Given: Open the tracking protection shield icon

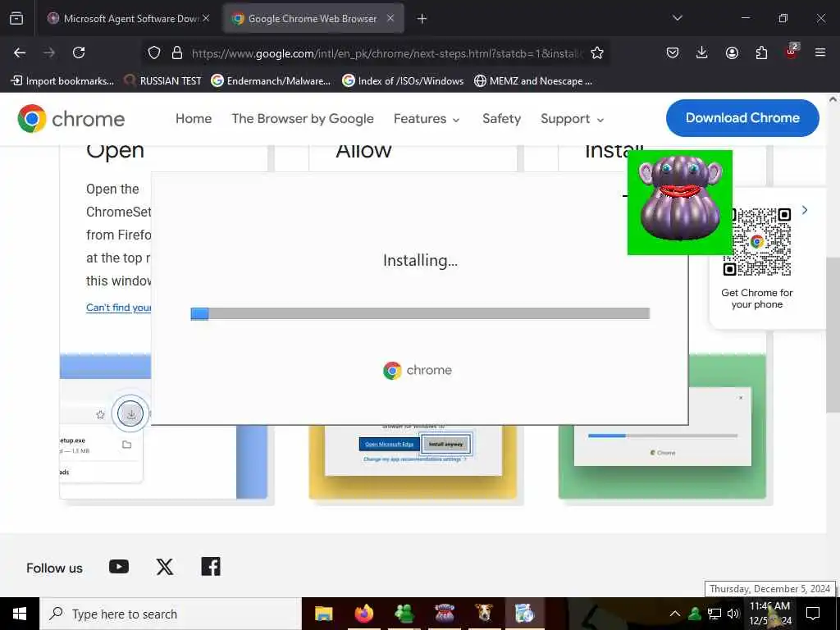Looking at the screenshot, I should (154, 52).
